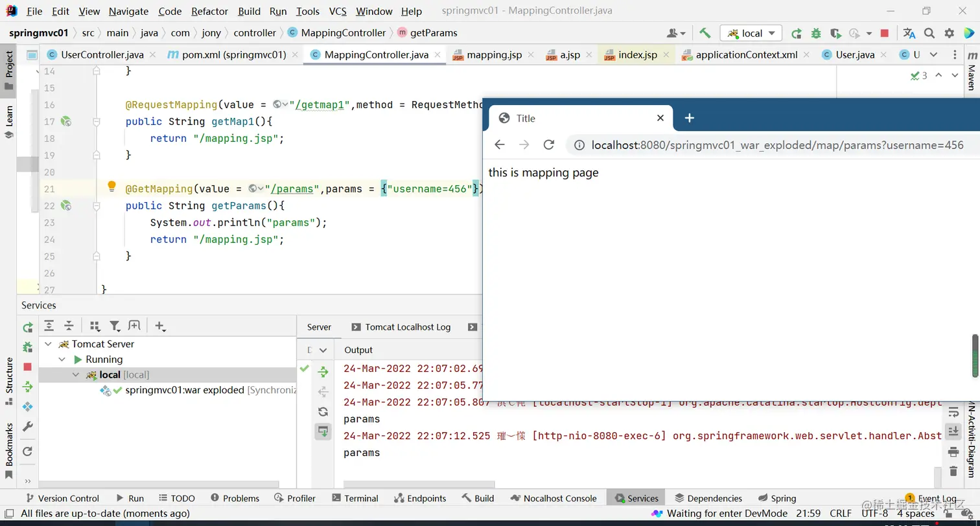Viewport: 980px width, 526px height.
Task: Click the browser address bar URL
Action: [x=777, y=145]
